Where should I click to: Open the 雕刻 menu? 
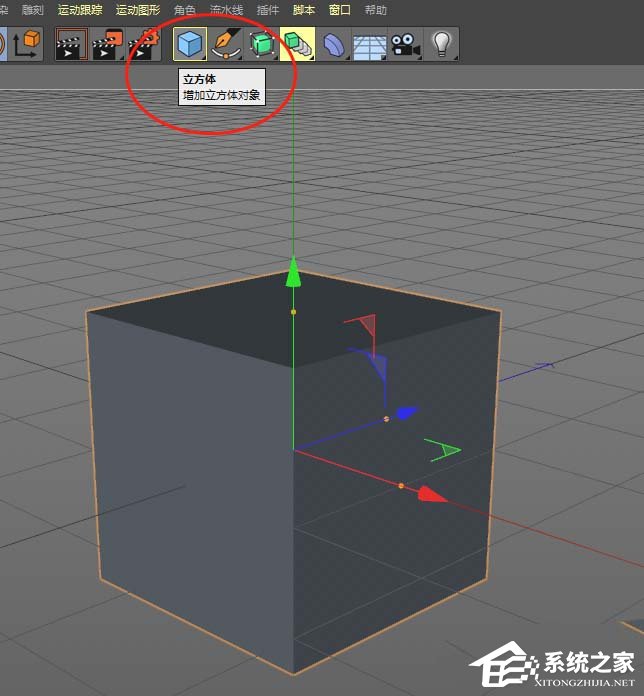point(32,10)
